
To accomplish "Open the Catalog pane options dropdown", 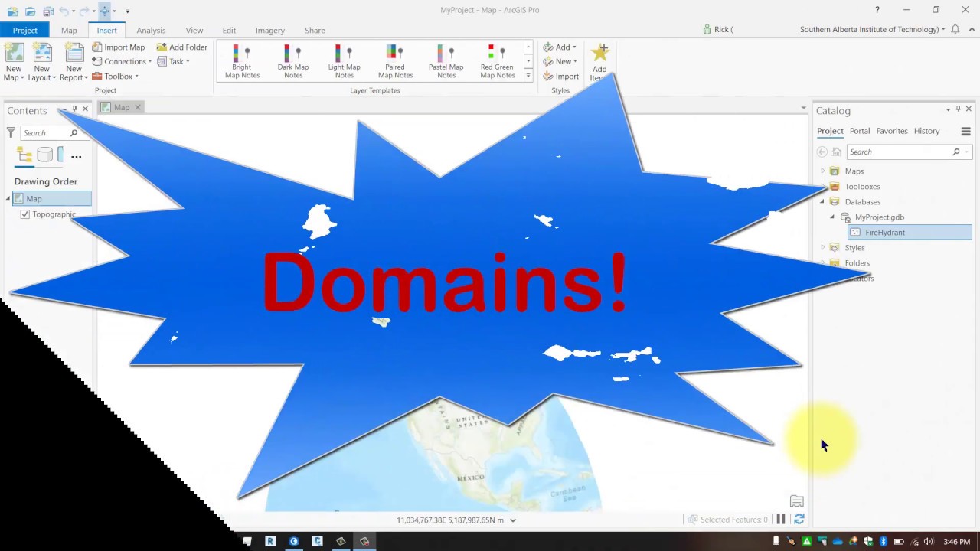I will coord(948,109).
